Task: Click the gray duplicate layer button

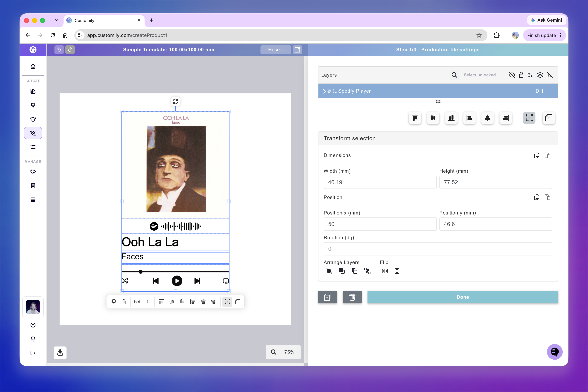Action: pos(328,297)
